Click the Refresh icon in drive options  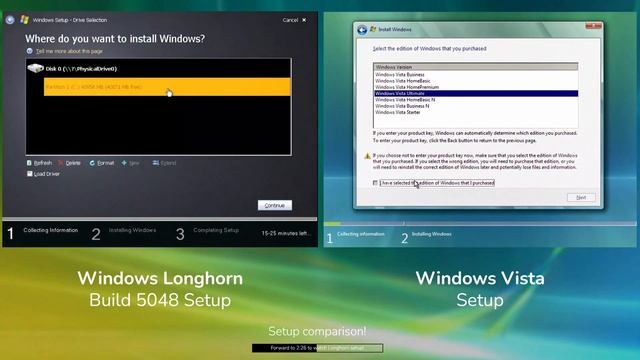pyautogui.click(x=29, y=163)
